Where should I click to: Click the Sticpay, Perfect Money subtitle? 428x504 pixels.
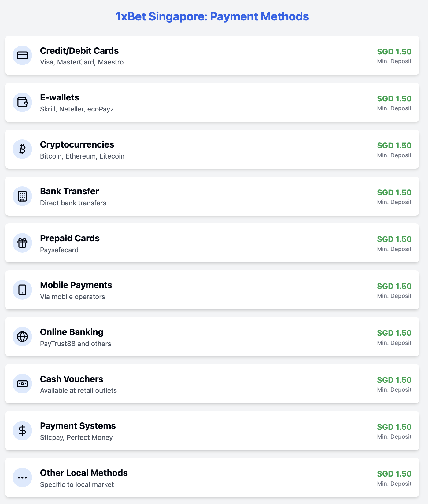coord(76,437)
